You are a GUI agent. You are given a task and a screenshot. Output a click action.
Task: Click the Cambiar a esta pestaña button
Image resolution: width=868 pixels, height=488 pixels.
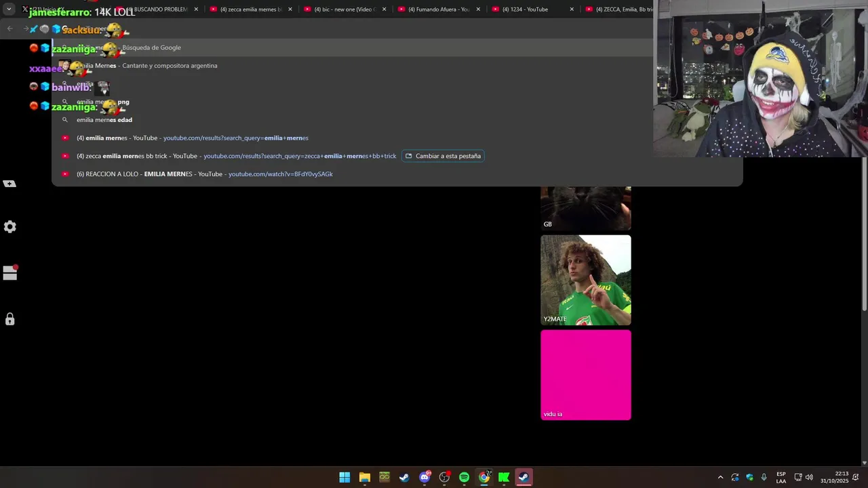(x=443, y=156)
